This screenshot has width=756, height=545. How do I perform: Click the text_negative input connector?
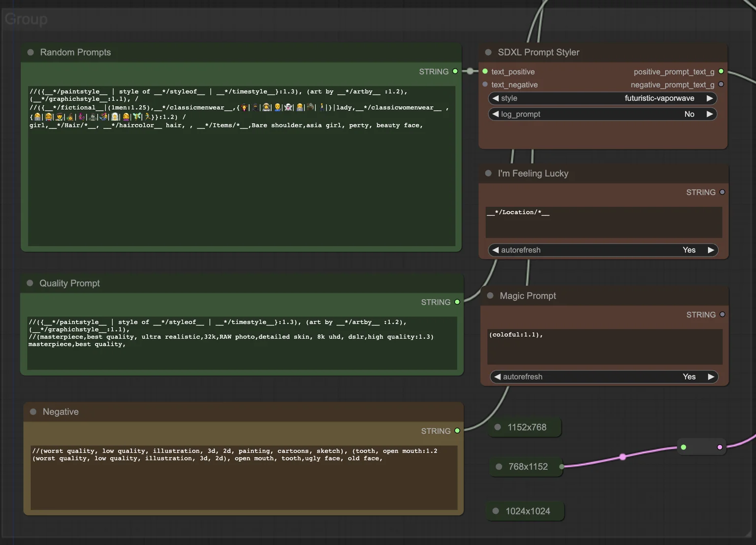point(485,84)
